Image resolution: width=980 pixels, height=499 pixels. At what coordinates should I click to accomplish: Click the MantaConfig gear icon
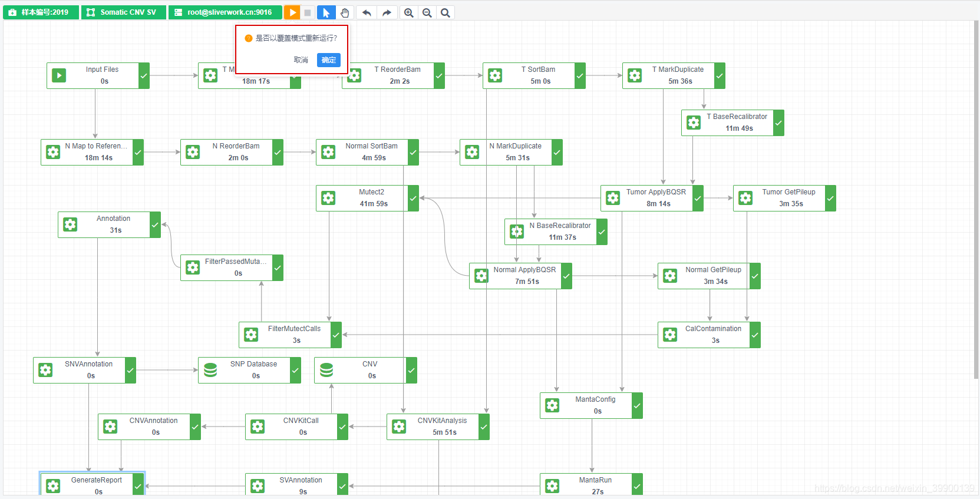552,405
